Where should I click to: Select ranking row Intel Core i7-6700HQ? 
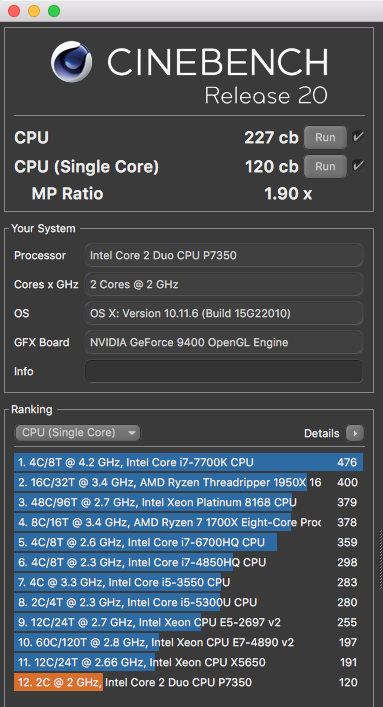[189, 542]
